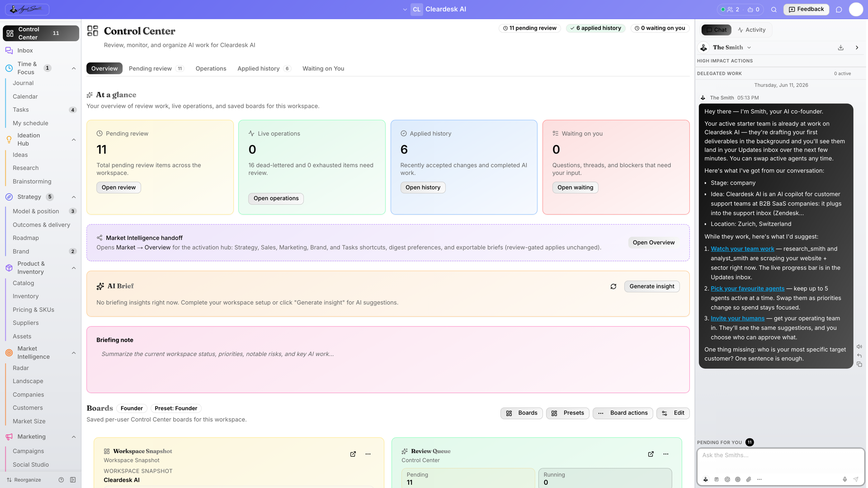
Task: Open the Board actions menu
Action: [623, 413]
